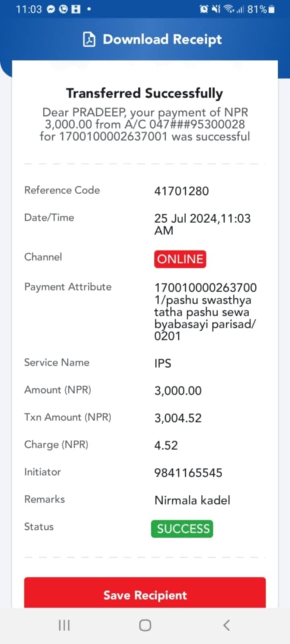Image resolution: width=290 pixels, height=644 pixels.
Task: Tap the muted vibrate status icon
Action: click(x=216, y=9)
